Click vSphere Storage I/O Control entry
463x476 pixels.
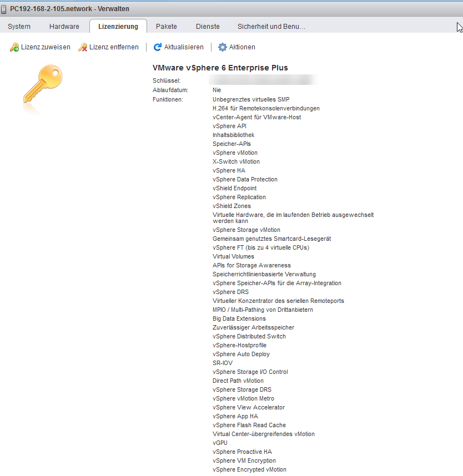pos(250,372)
